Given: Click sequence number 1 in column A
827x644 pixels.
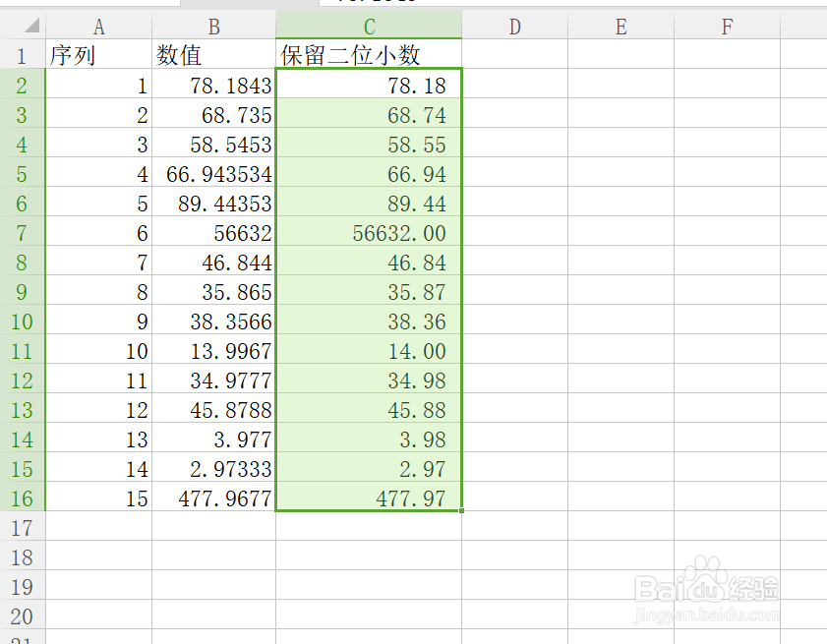Looking at the screenshot, I should pos(98,84).
